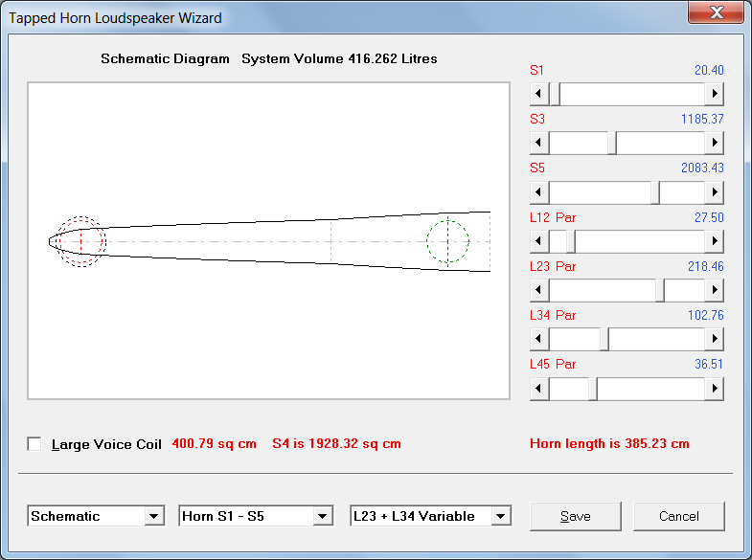Image resolution: width=752 pixels, height=560 pixels.
Task: Click the S5 slider left arrow
Action: [539, 192]
